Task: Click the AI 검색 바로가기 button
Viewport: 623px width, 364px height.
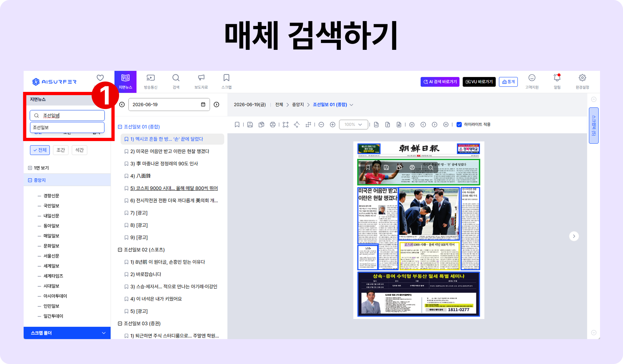Action: (x=440, y=82)
